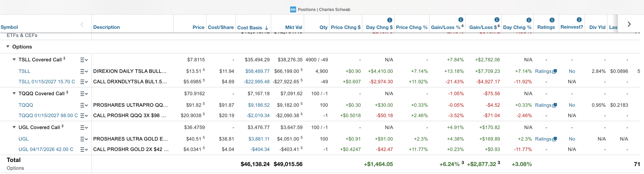Open TSLL call cost basis -$22,995.48 details
The height and width of the screenshot is (174, 644).
pyautogui.click(x=257, y=82)
